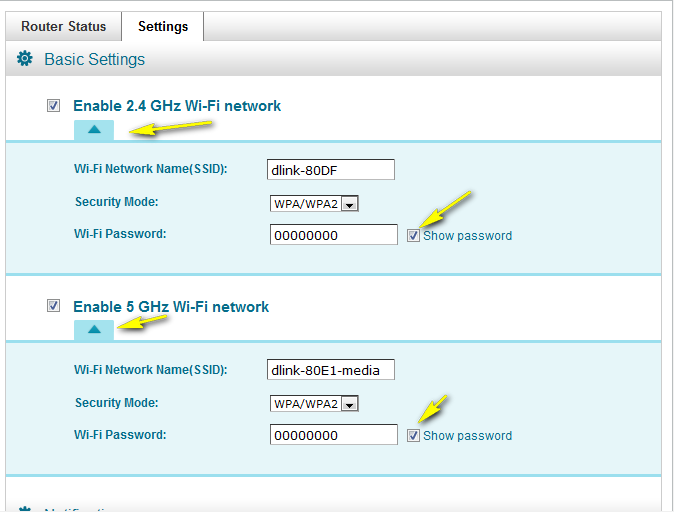
Task: Collapse the 2.4 GHz network settings arrow
Action: point(93,130)
